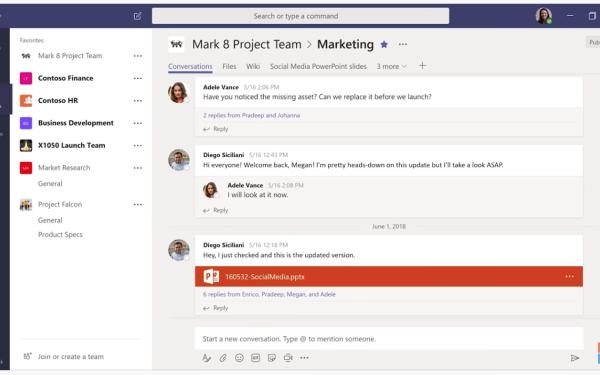Open the sticker picker

pos(272,358)
